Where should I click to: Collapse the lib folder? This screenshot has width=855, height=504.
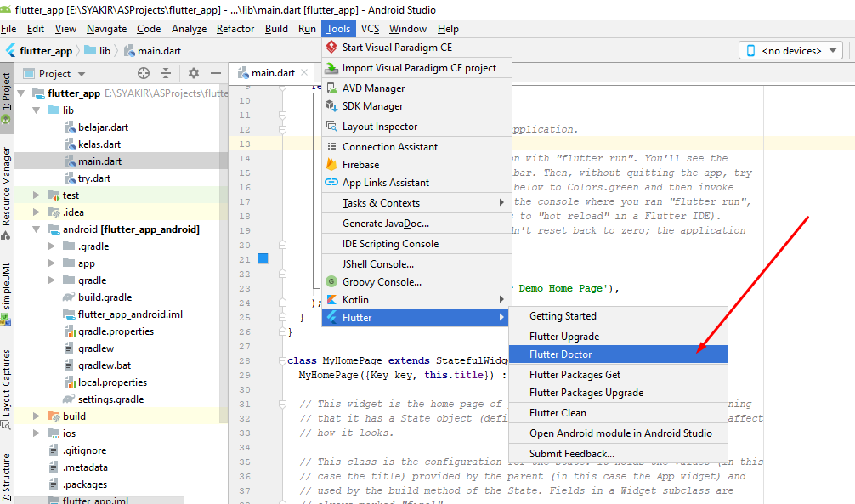point(36,110)
